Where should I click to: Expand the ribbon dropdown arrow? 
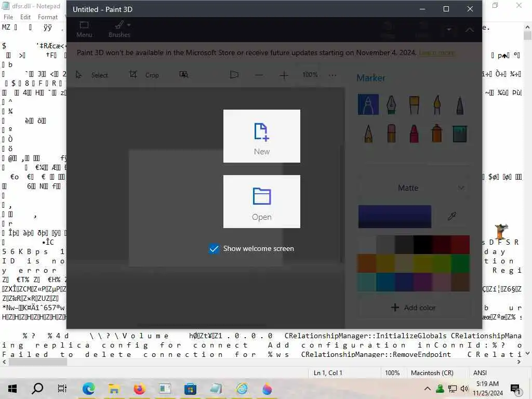click(x=449, y=30)
